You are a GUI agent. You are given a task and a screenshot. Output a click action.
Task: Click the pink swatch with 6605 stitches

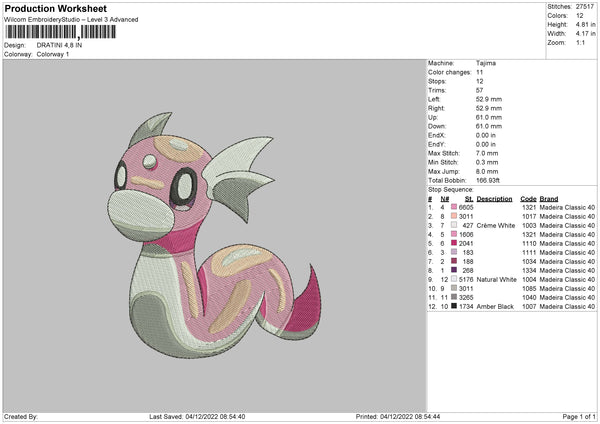click(x=454, y=207)
